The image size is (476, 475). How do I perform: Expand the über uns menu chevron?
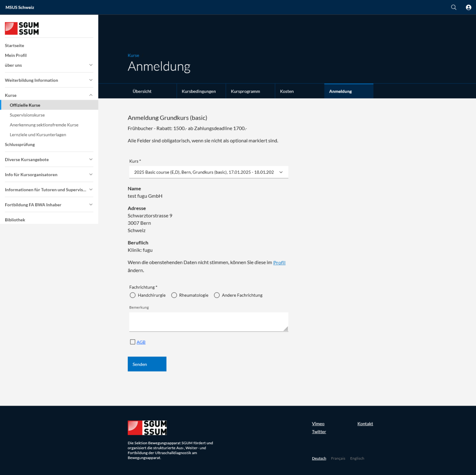[91, 65]
